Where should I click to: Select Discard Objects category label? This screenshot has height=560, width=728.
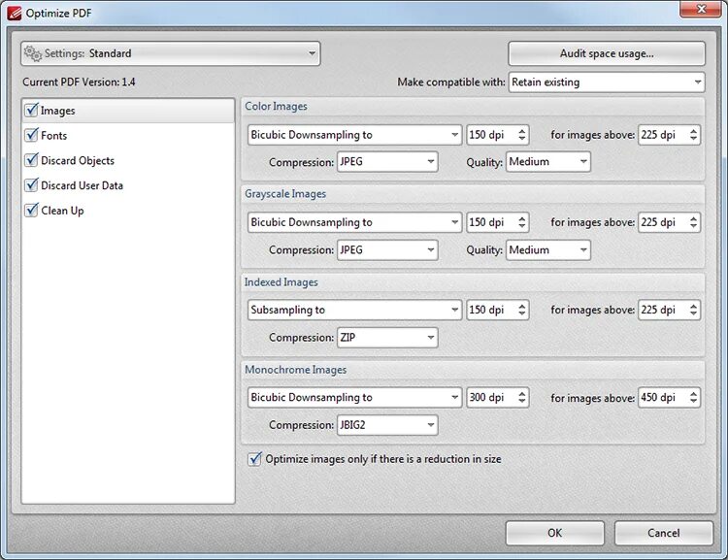[78, 161]
